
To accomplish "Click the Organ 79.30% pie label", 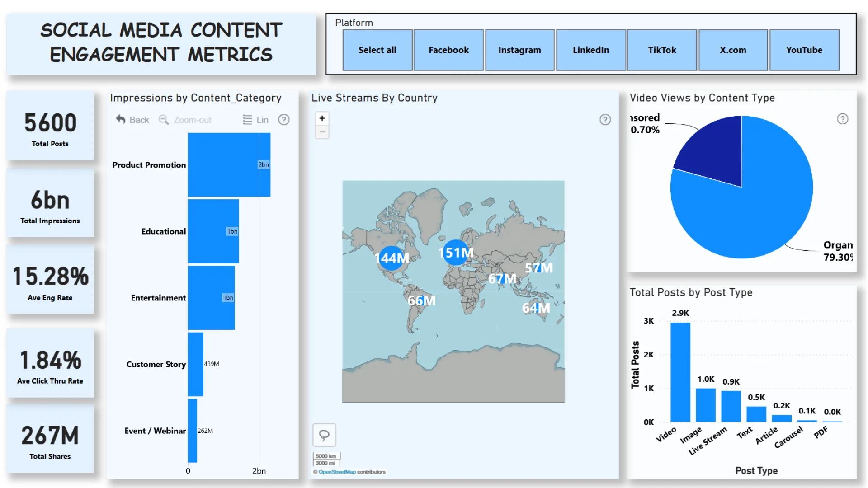I will click(838, 251).
